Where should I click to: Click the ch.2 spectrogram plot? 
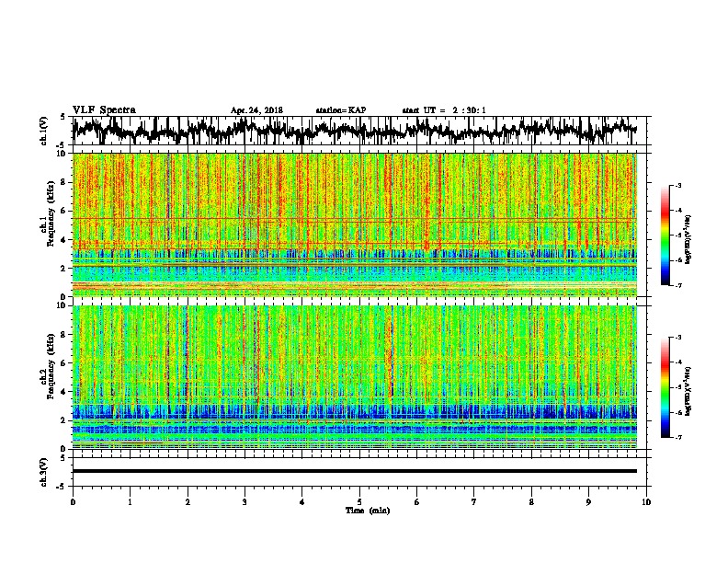355,377
